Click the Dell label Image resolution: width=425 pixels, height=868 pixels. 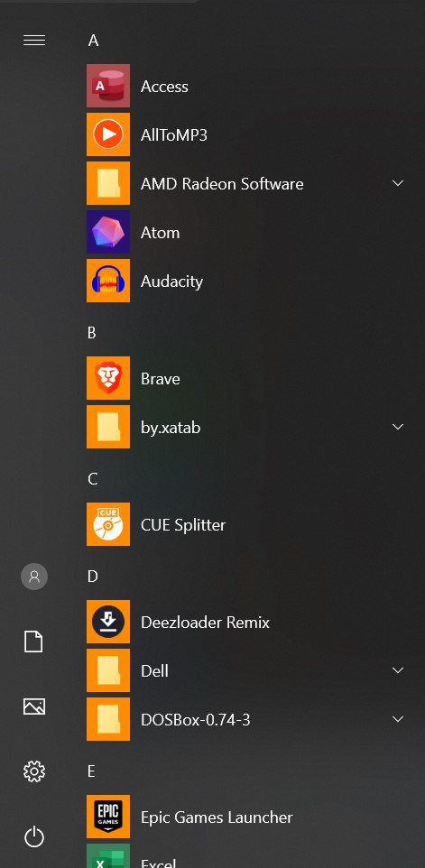154,671
